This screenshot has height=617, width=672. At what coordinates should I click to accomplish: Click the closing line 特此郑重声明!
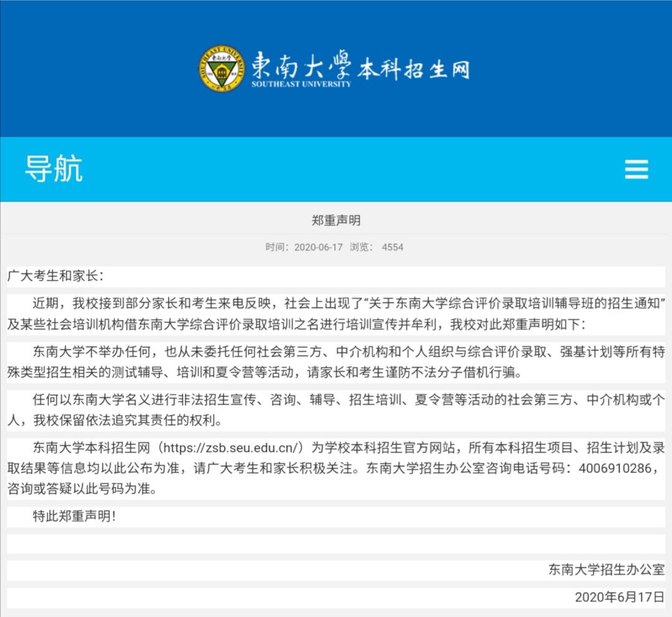point(75,516)
